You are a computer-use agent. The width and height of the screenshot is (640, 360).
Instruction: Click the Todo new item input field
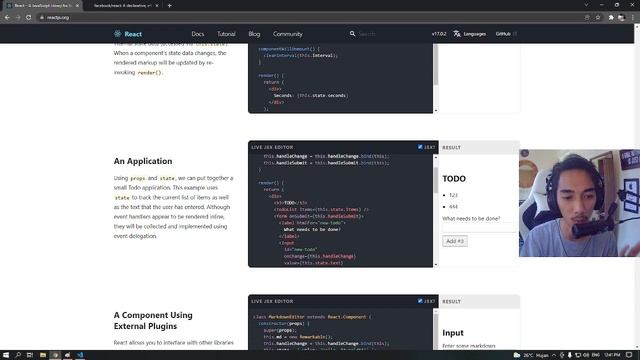480,228
